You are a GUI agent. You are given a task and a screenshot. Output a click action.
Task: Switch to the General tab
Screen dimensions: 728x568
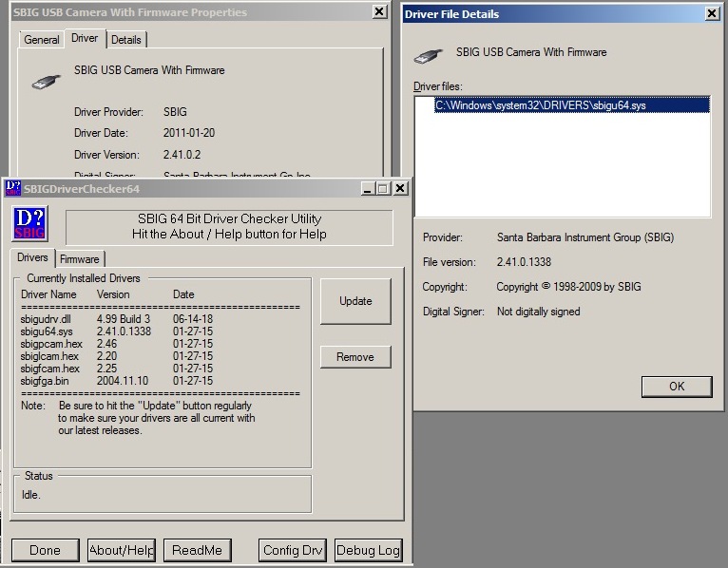tap(41, 40)
